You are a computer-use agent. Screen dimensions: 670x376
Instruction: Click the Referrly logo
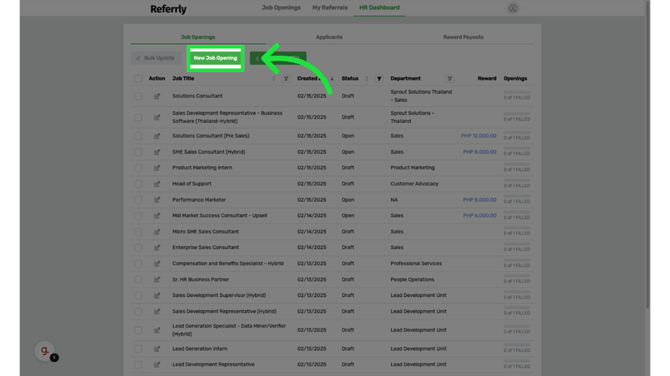168,9
